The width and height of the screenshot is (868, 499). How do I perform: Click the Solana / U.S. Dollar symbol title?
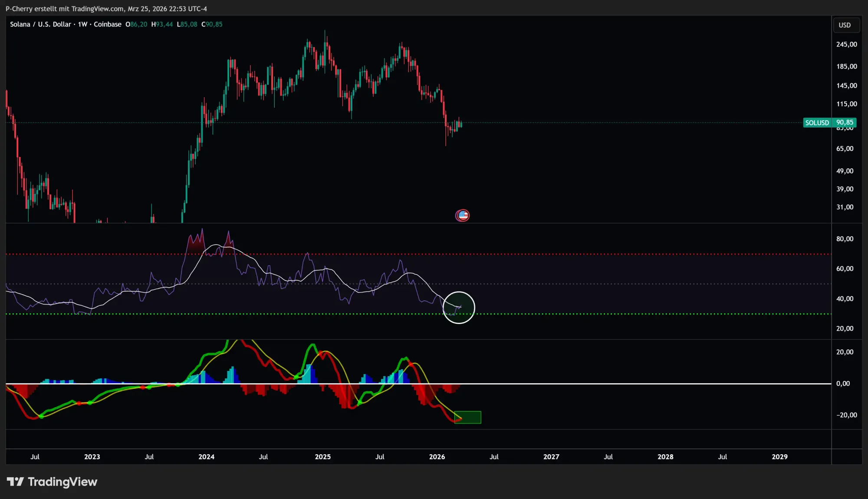(x=40, y=24)
